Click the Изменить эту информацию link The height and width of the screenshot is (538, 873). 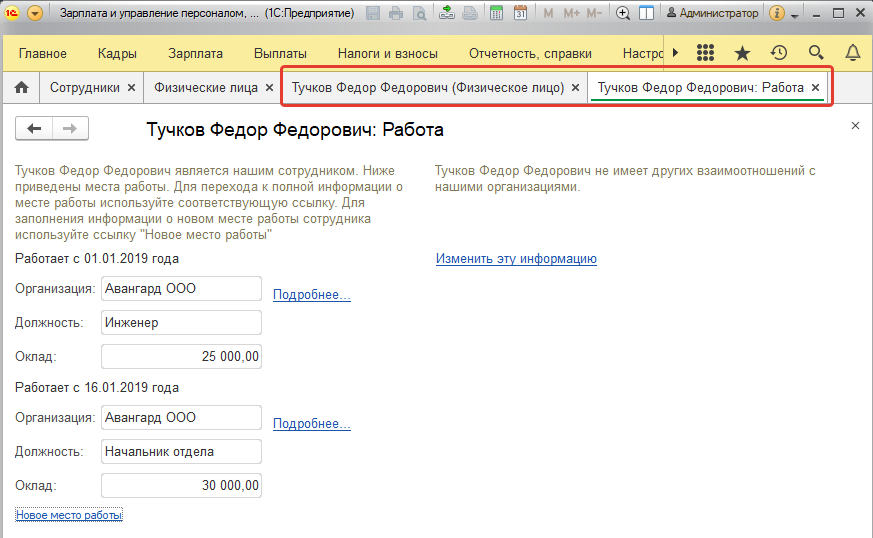(516, 259)
